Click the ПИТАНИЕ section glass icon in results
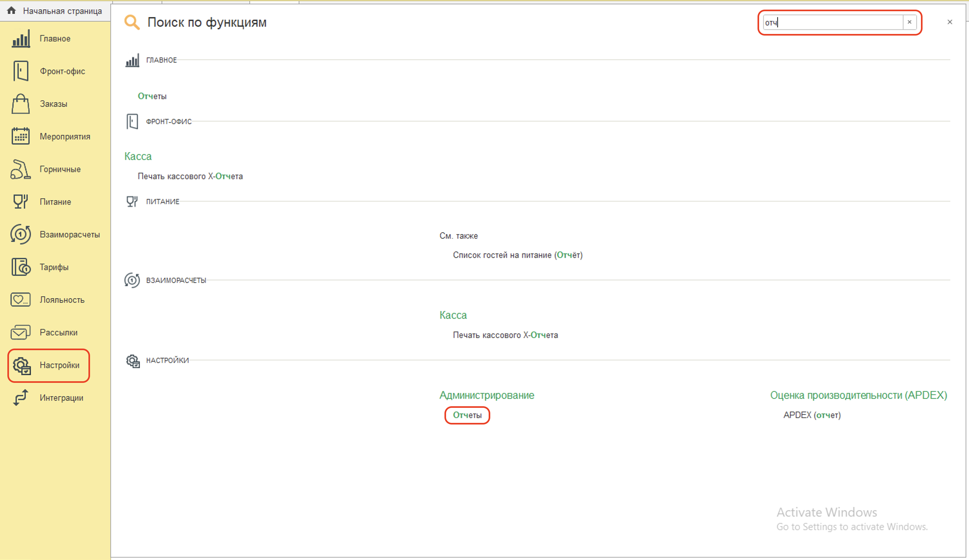The height and width of the screenshot is (560, 969). pos(132,202)
